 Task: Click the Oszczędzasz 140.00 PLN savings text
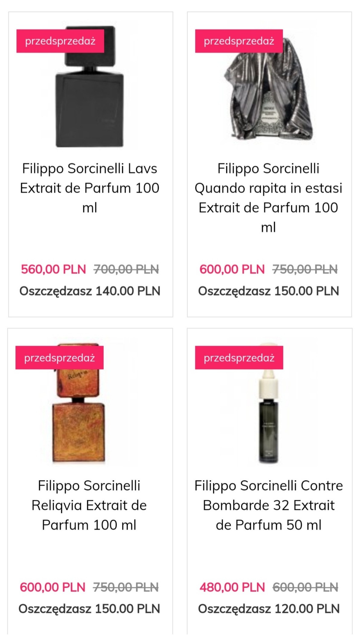[90, 291]
